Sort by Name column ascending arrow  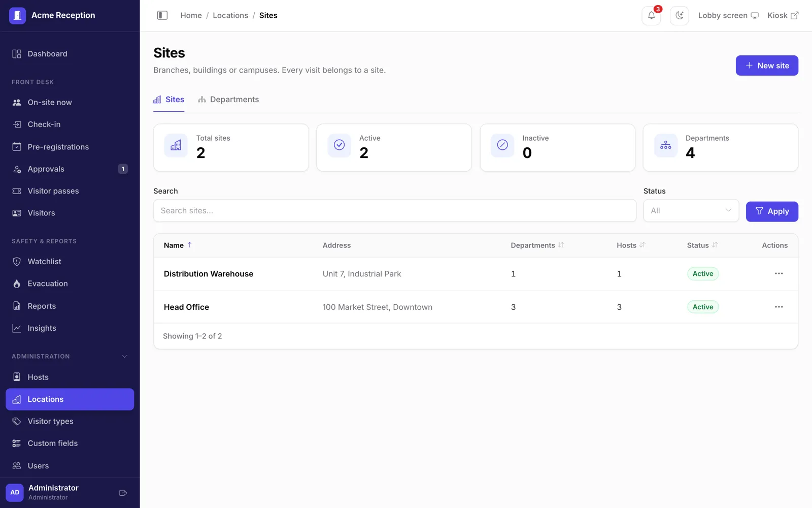(x=190, y=245)
